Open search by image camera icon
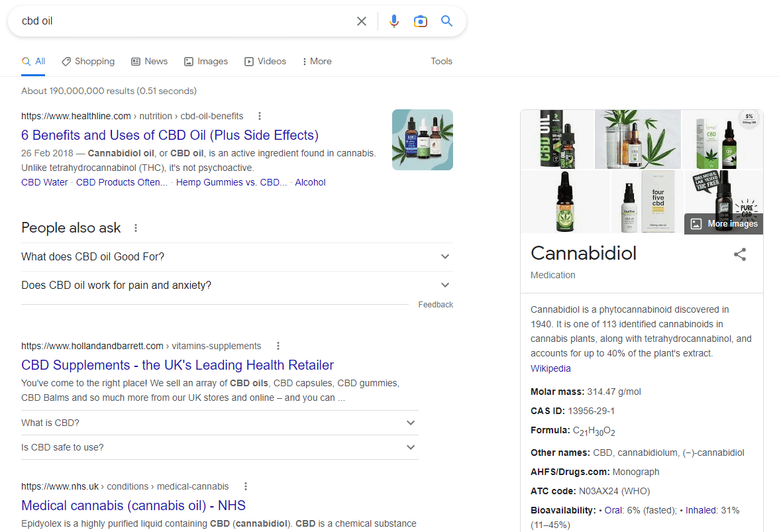 420,21
